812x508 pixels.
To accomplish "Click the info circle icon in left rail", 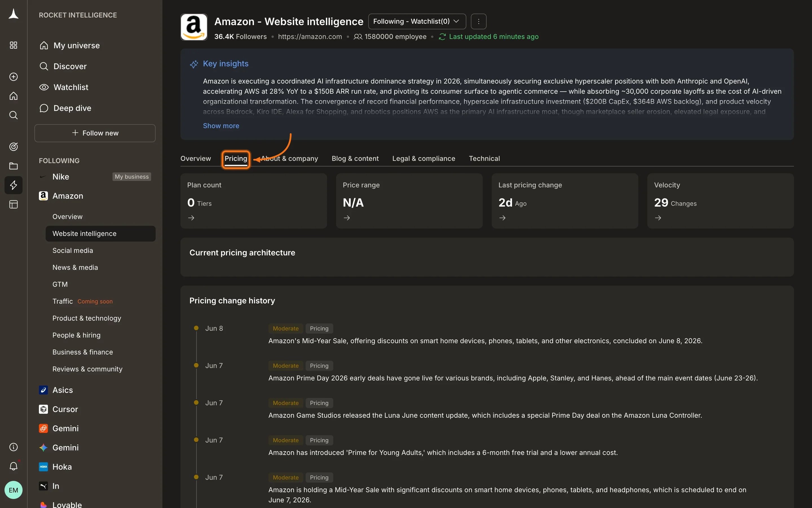I will click(x=14, y=447).
